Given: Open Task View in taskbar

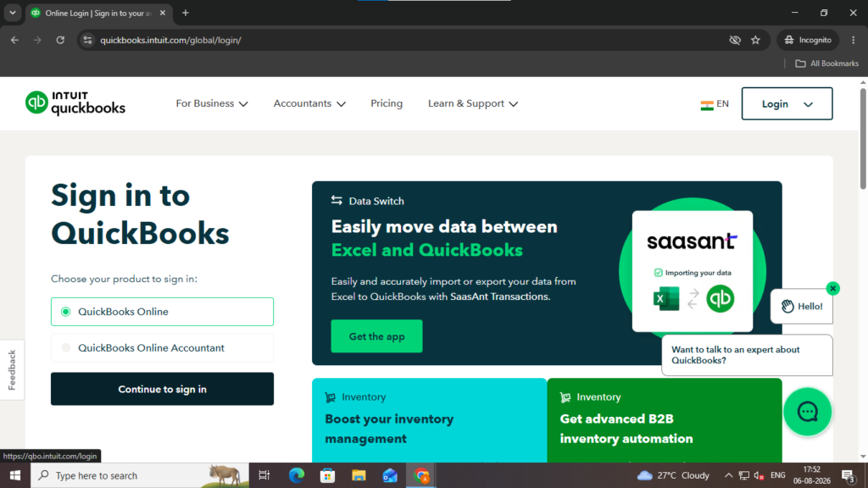Looking at the screenshot, I should click(264, 475).
